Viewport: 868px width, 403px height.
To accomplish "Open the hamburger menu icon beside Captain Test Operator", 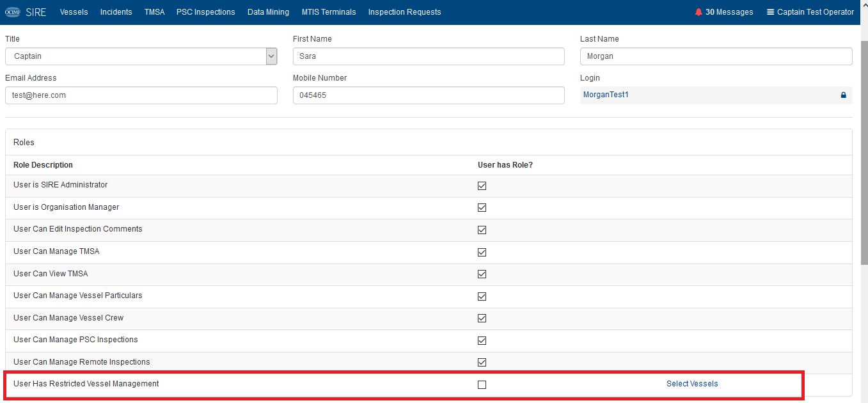I will (x=770, y=12).
